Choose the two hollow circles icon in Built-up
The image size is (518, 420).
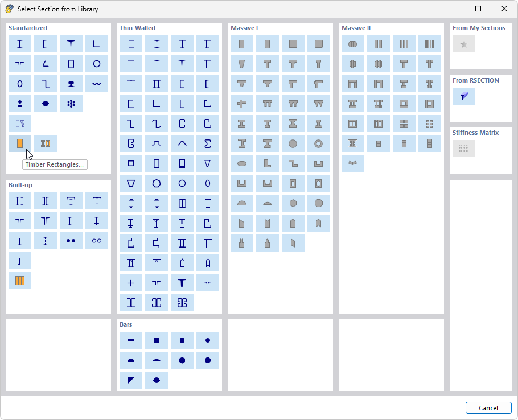click(x=97, y=241)
